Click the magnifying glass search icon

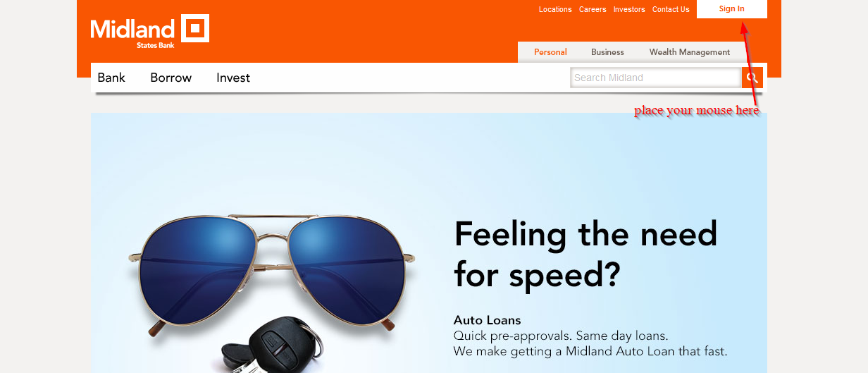pos(752,78)
